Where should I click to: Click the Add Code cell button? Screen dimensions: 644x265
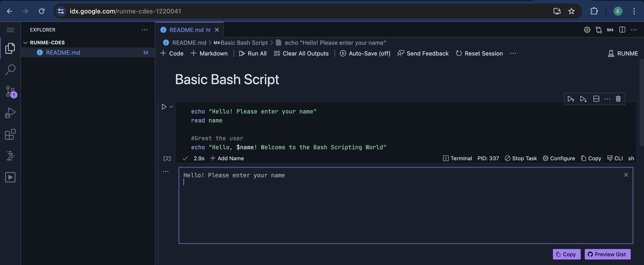click(172, 53)
